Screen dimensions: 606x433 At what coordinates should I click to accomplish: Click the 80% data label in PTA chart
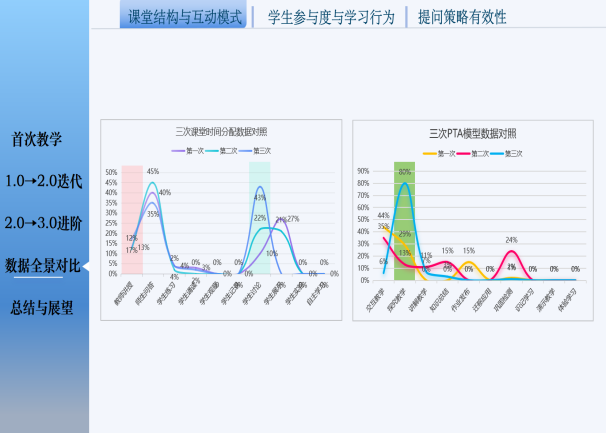[x=405, y=172]
